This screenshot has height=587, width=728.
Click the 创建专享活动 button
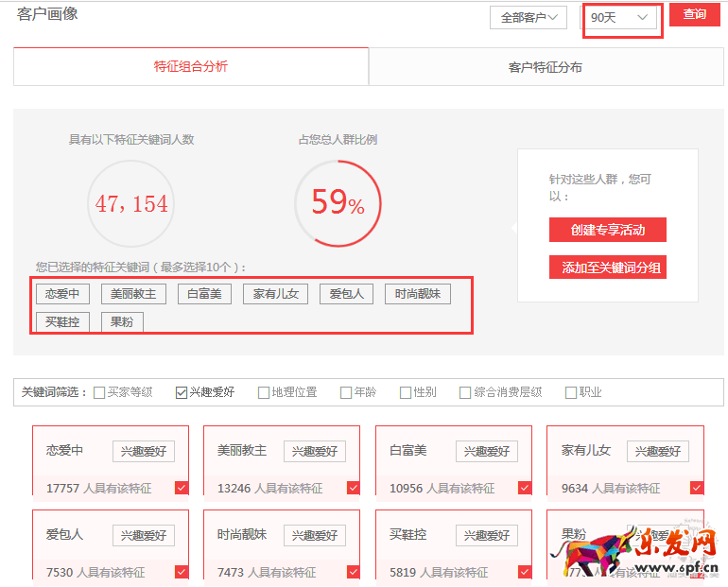[607, 231]
